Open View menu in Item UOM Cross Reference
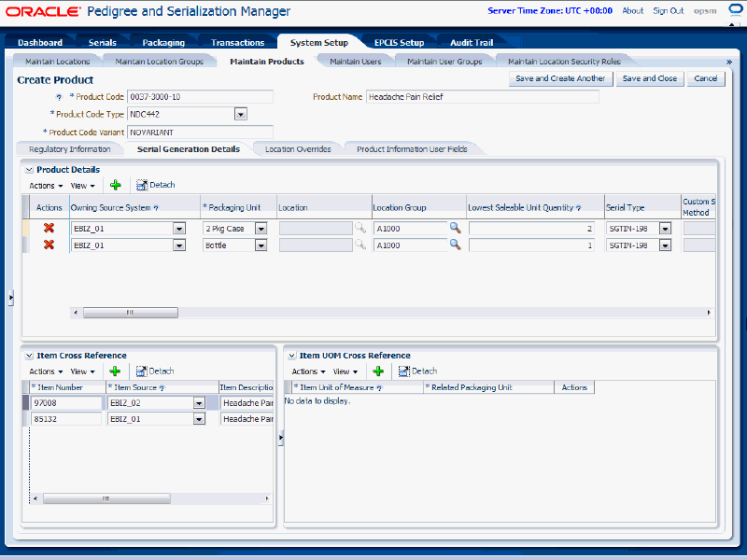The width and height of the screenshot is (747, 560). pos(345,371)
